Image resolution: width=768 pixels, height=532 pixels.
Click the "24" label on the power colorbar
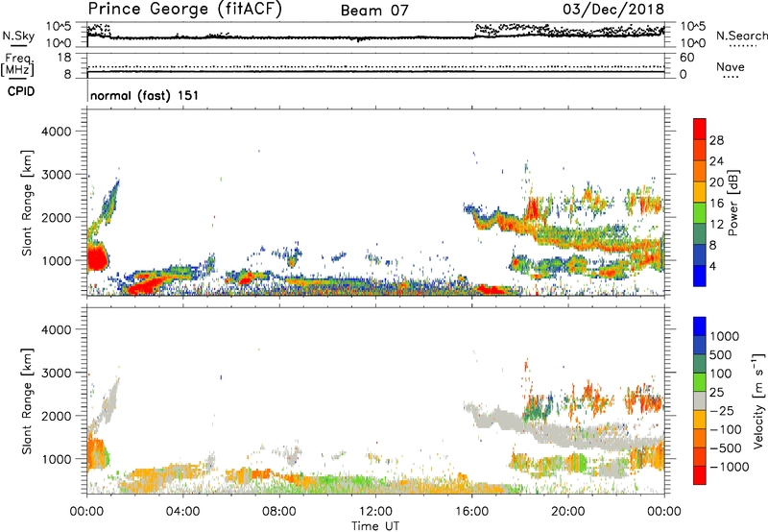(x=716, y=161)
